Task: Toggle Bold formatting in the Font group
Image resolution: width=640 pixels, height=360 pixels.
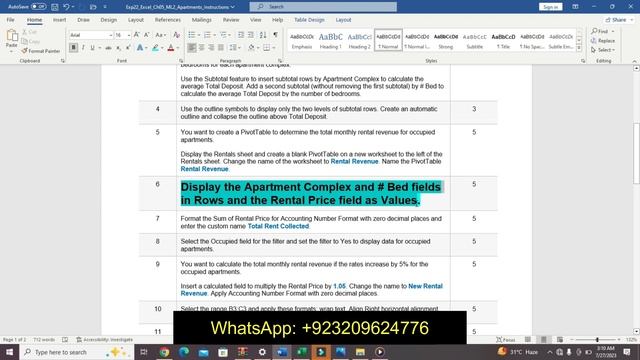Action: (x=73, y=48)
